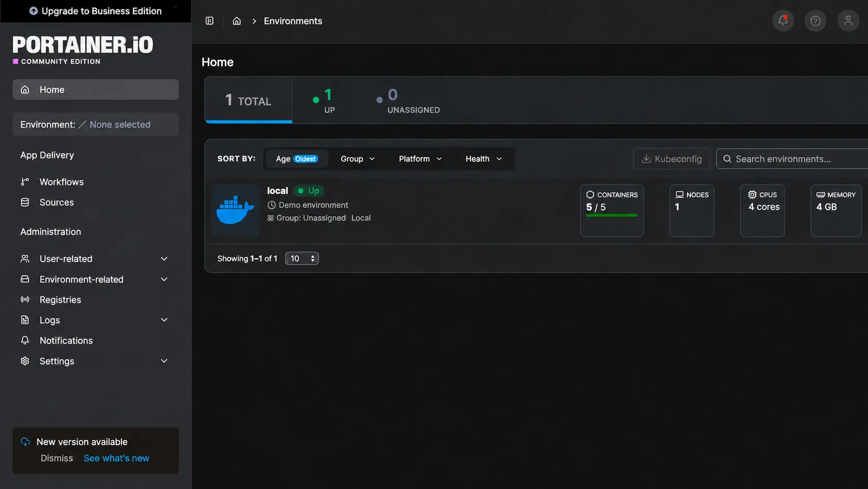Filter environments by Up status

point(324,101)
